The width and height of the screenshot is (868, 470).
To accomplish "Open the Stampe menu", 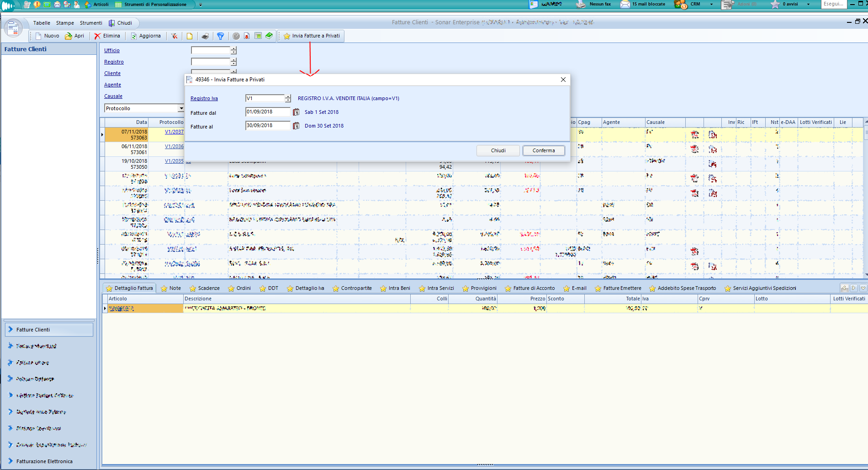I will coord(65,23).
